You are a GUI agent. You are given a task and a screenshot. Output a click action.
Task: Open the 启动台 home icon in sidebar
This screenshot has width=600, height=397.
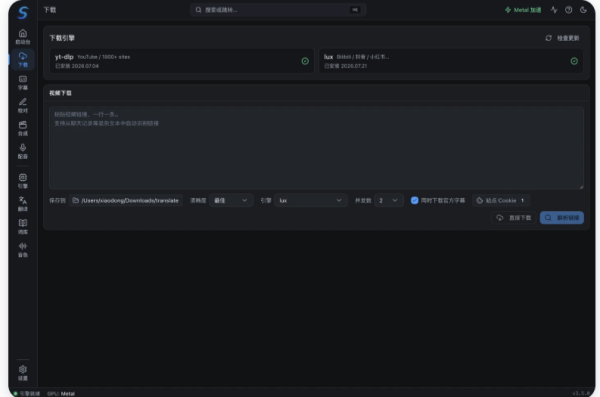pyautogui.click(x=23, y=37)
